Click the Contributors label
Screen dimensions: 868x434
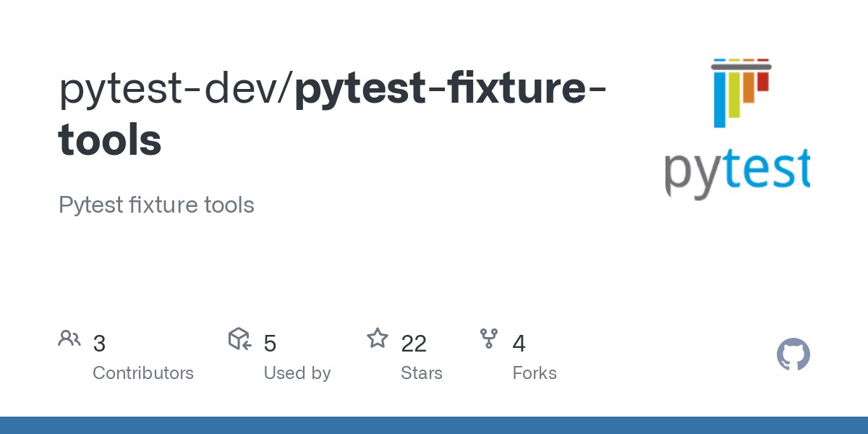pos(143,373)
